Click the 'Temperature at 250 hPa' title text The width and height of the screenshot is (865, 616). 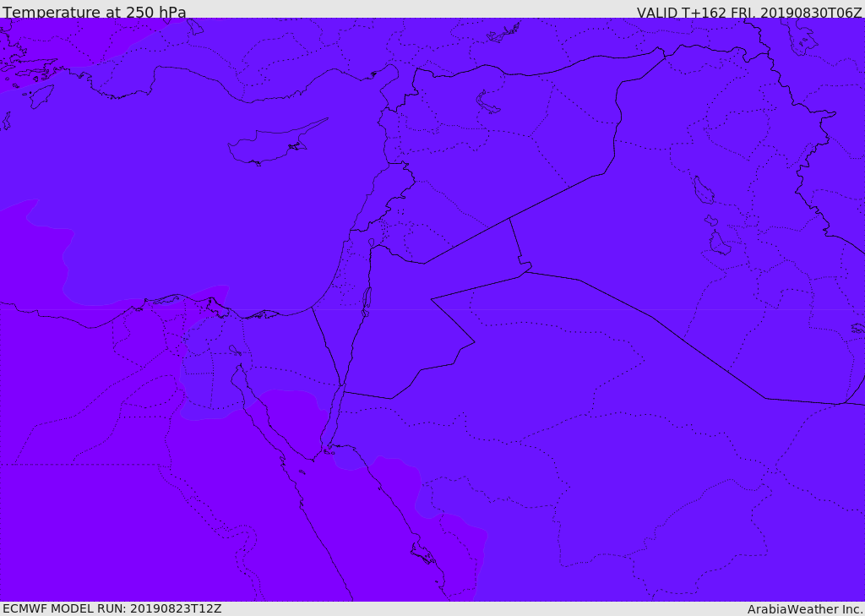95,12
